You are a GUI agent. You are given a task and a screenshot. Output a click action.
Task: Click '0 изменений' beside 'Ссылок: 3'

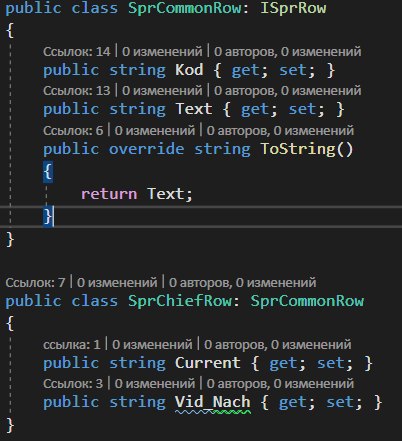[x=155, y=384]
